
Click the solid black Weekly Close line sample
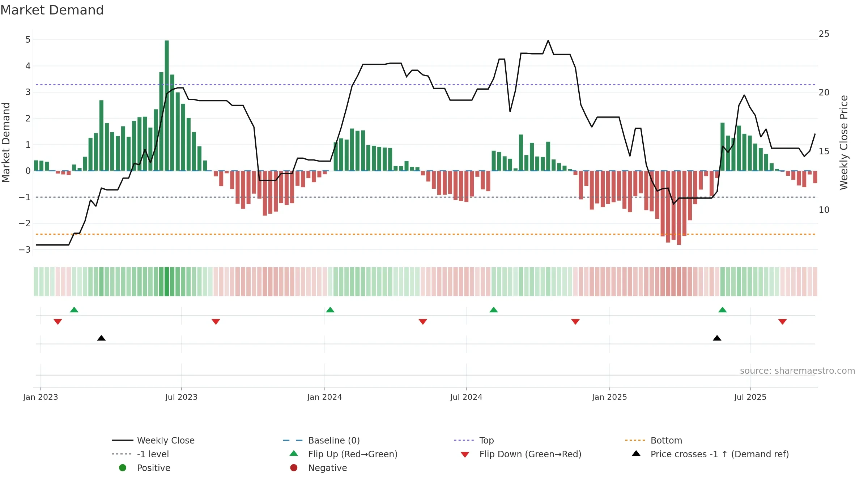123,440
